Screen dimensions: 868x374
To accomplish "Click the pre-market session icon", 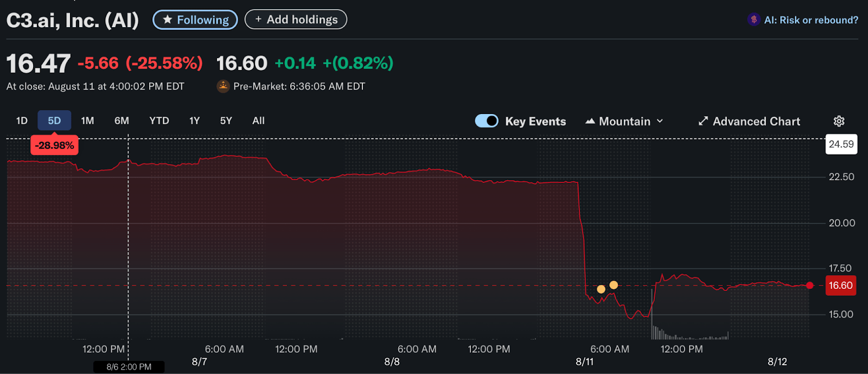I will click(x=223, y=86).
